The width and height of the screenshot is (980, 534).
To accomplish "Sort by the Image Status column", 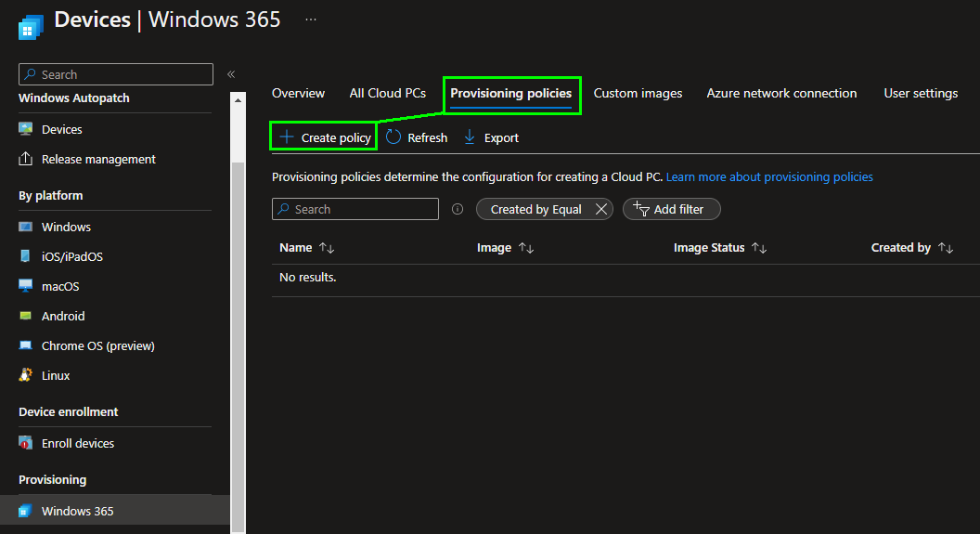I will tap(759, 248).
